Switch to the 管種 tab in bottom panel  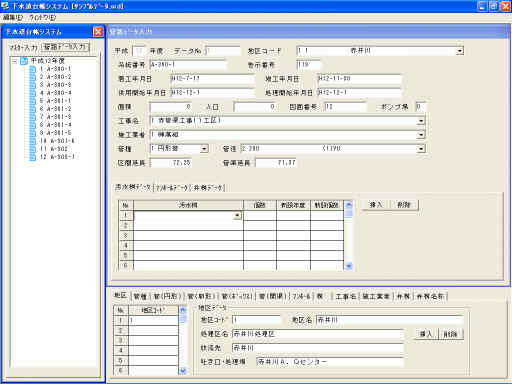click(x=140, y=296)
